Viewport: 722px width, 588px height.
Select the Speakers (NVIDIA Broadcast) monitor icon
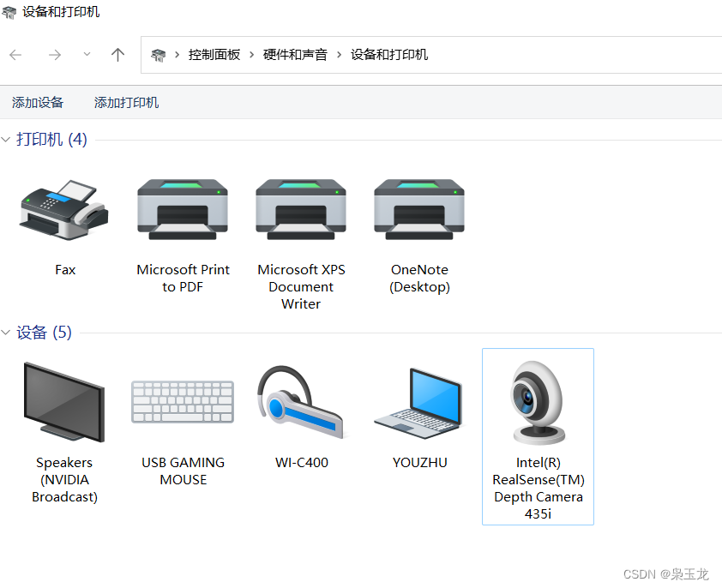click(x=64, y=403)
